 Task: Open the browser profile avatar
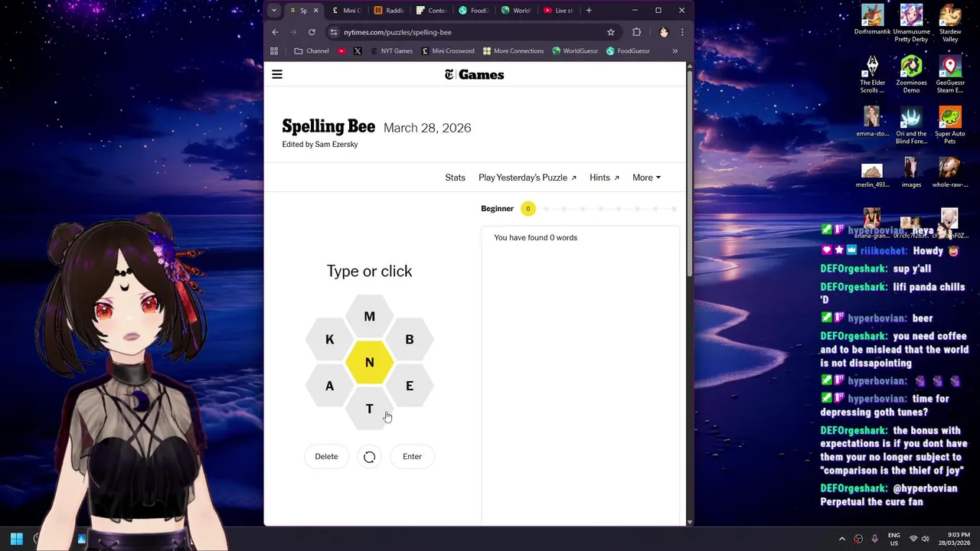tap(664, 32)
